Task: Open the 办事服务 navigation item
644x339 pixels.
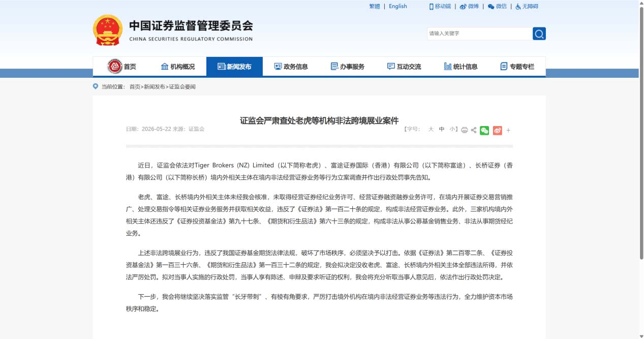Action: pos(348,67)
